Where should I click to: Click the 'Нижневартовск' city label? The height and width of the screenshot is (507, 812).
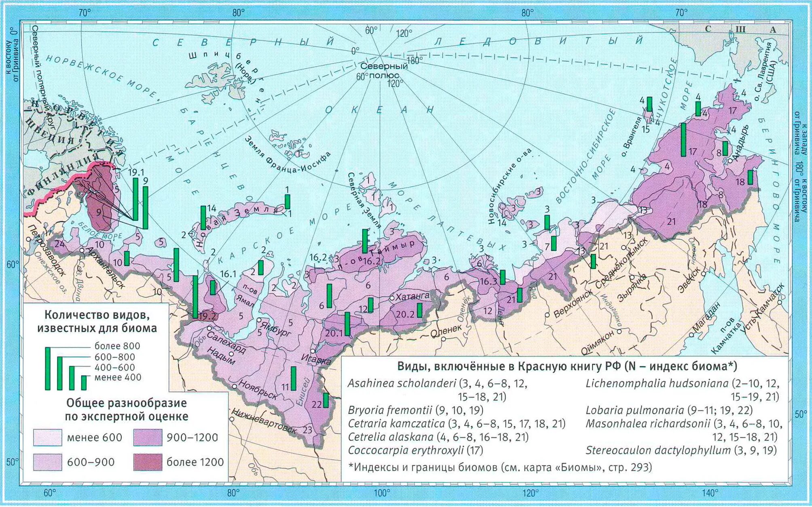[264, 420]
